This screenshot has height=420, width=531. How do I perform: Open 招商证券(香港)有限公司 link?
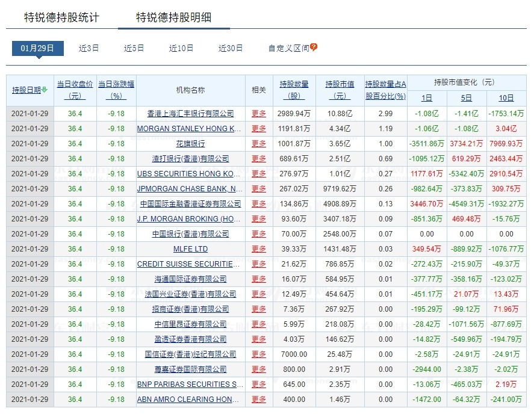pyautogui.click(x=190, y=309)
